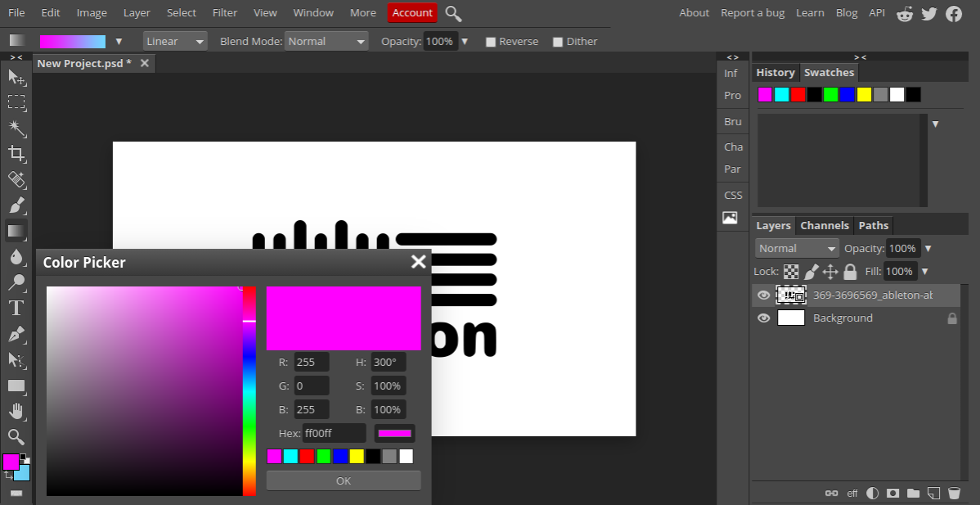The height and width of the screenshot is (505, 980).
Task: Open the Linear gradient type dropdown
Action: click(x=175, y=41)
